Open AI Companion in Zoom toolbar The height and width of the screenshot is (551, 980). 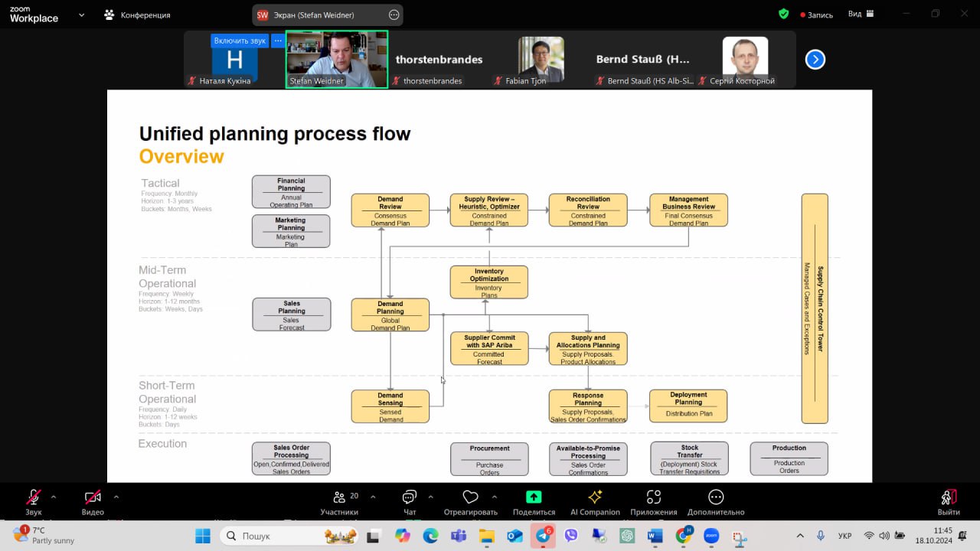pyautogui.click(x=595, y=503)
